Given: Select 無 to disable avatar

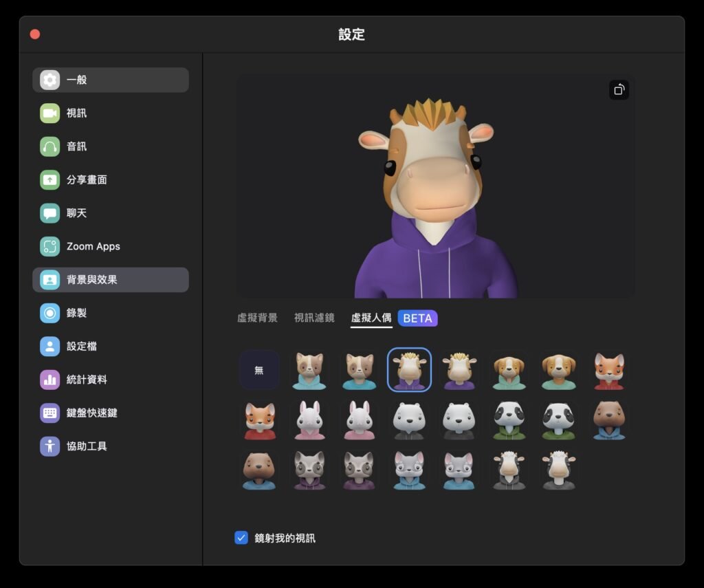Looking at the screenshot, I should [259, 370].
